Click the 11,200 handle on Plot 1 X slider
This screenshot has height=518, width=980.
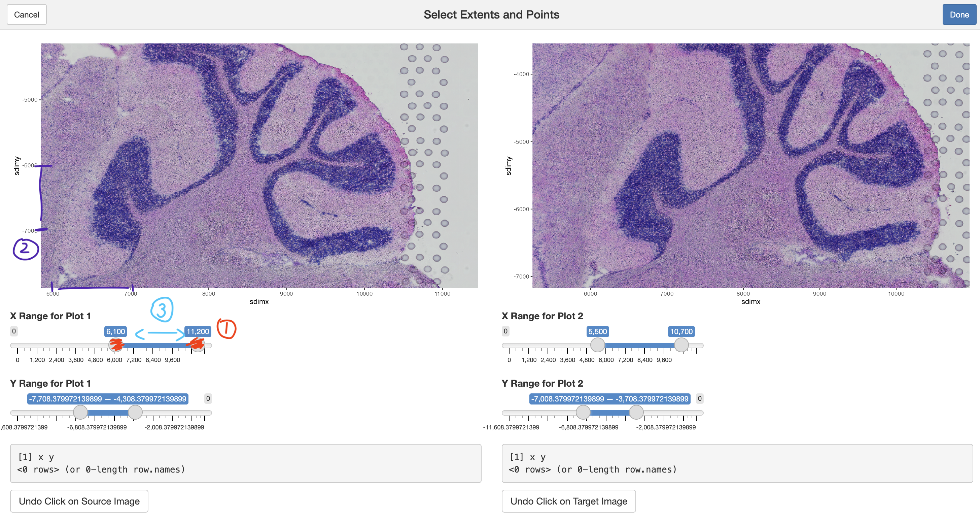pos(198,345)
